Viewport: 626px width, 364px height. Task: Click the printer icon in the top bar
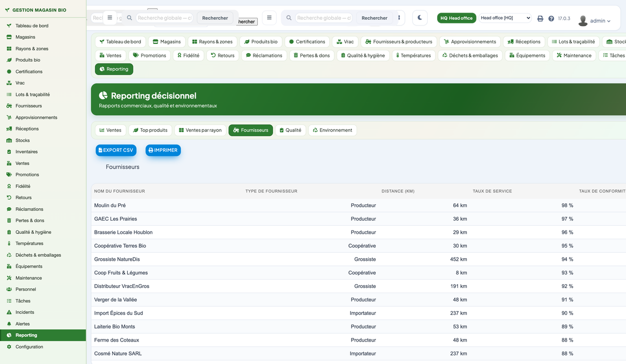[x=540, y=18]
